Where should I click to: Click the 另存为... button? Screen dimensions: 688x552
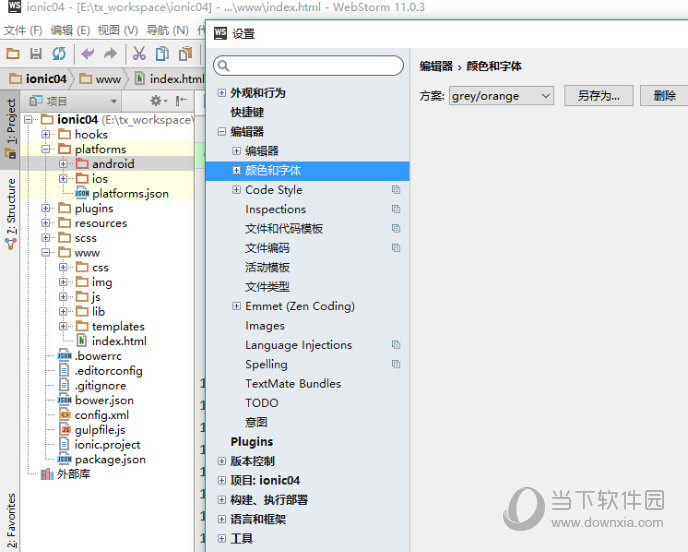(598, 96)
